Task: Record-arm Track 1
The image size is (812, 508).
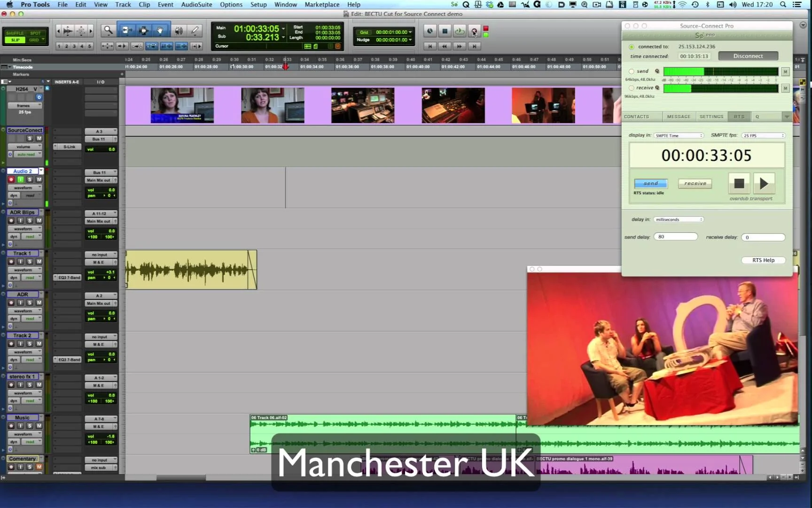Action: click(x=11, y=262)
